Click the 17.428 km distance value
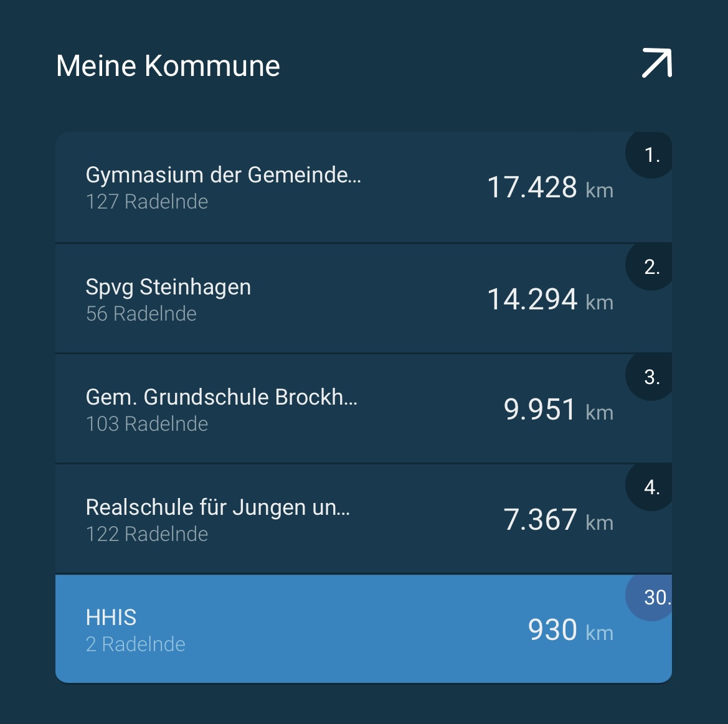Screen dimensions: 728x724 coord(549,187)
